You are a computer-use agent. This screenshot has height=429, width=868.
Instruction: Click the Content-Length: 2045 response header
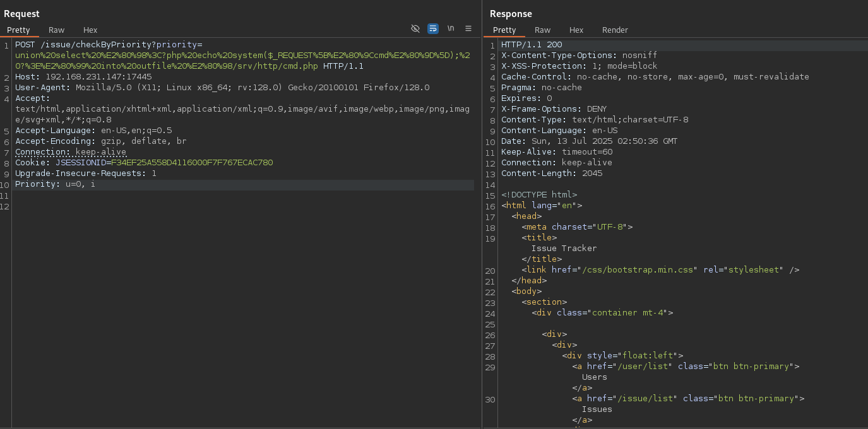coord(551,173)
